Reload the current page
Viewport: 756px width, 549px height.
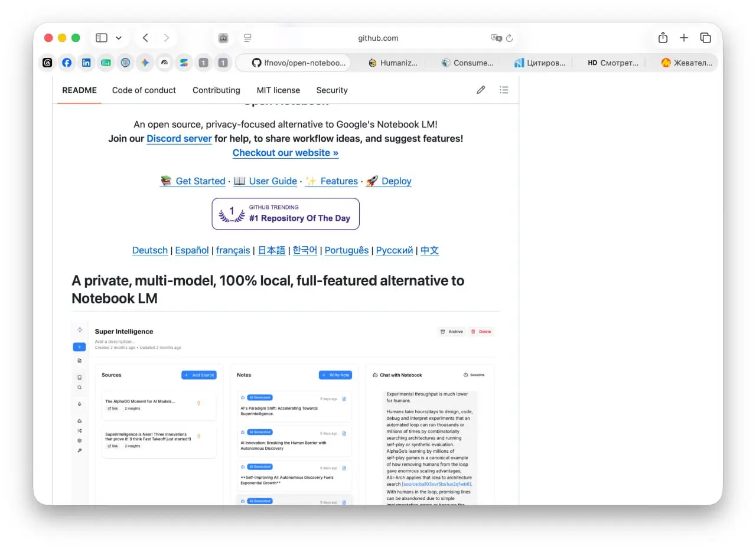pyautogui.click(x=509, y=38)
